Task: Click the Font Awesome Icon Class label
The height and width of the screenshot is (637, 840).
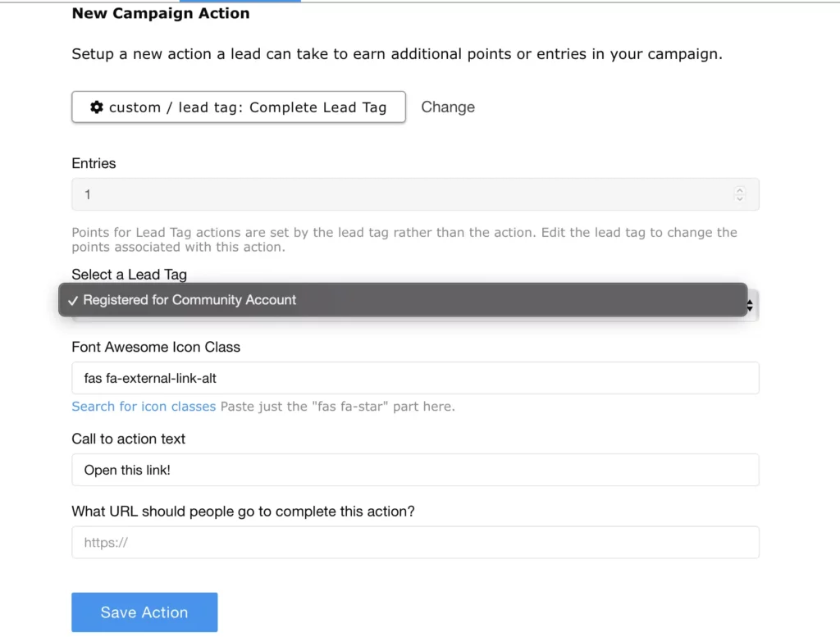Action: 156,347
